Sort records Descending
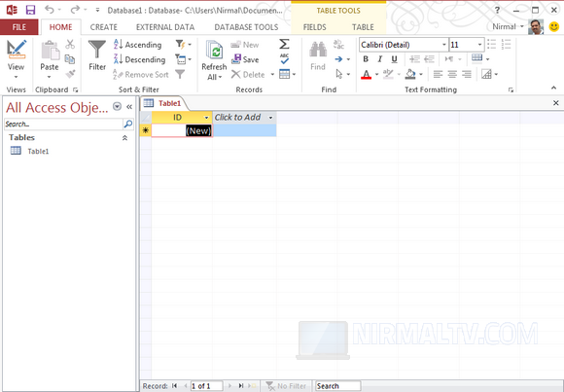Screen dimensions: 564x392 (x=140, y=59)
